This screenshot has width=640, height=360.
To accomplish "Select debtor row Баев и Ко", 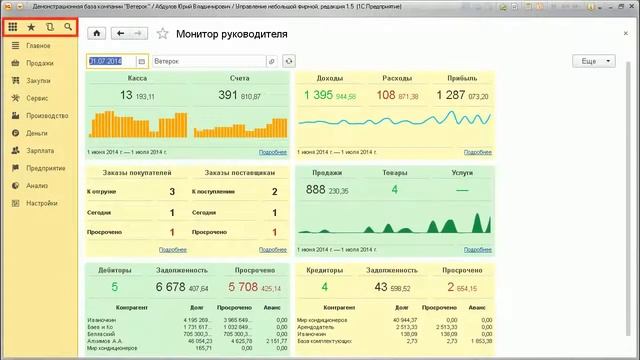I will click(187, 327).
